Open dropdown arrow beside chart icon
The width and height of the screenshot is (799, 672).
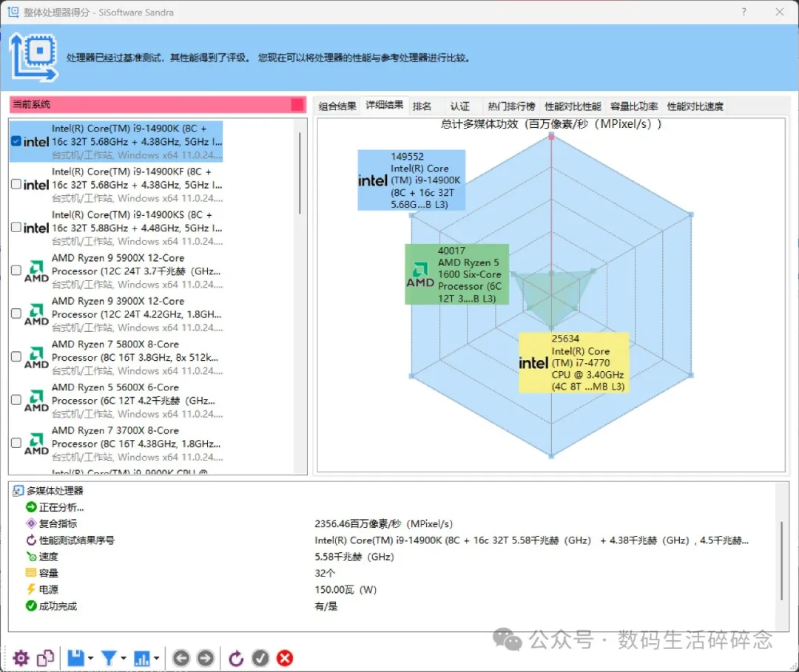156,658
